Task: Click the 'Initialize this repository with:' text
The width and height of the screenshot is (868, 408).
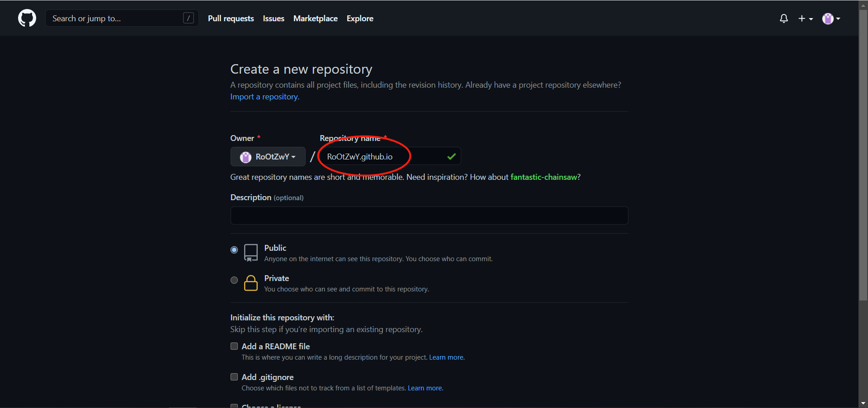Action: coord(282,318)
